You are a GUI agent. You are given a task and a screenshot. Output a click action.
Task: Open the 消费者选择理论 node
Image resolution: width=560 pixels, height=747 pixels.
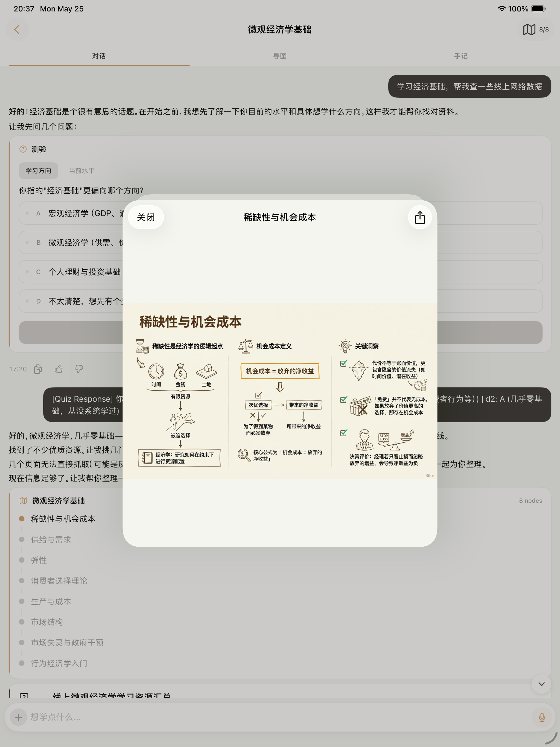(x=59, y=580)
